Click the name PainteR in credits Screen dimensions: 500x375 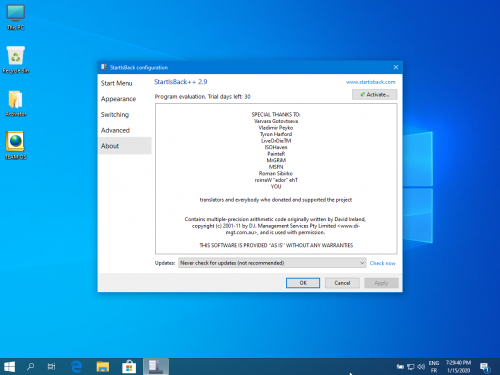click(x=276, y=154)
